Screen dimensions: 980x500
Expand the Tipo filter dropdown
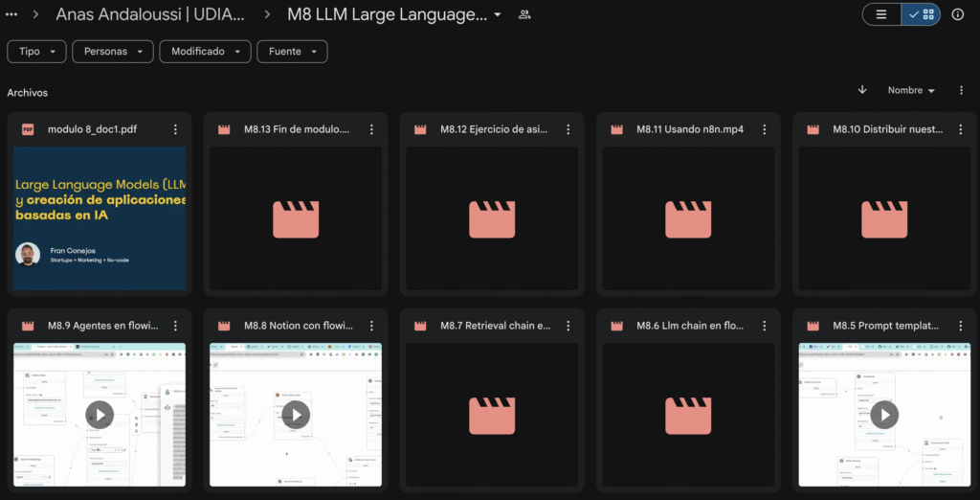pyautogui.click(x=36, y=52)
